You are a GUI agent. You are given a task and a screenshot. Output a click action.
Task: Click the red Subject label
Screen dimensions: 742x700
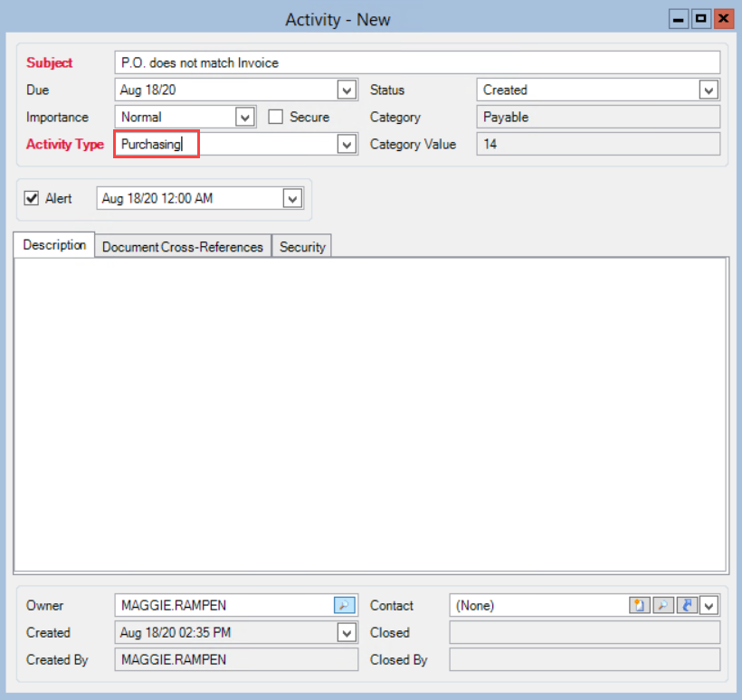49,63
